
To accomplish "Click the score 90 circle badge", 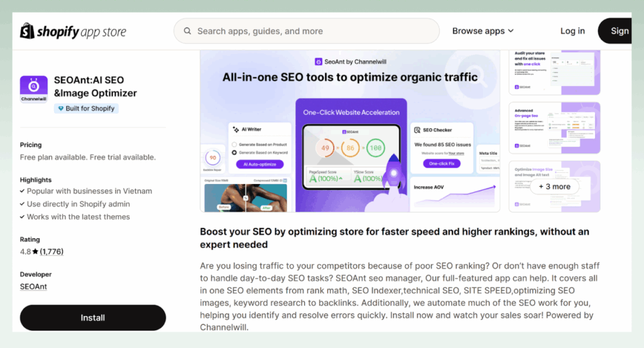I will coord(213,158).
